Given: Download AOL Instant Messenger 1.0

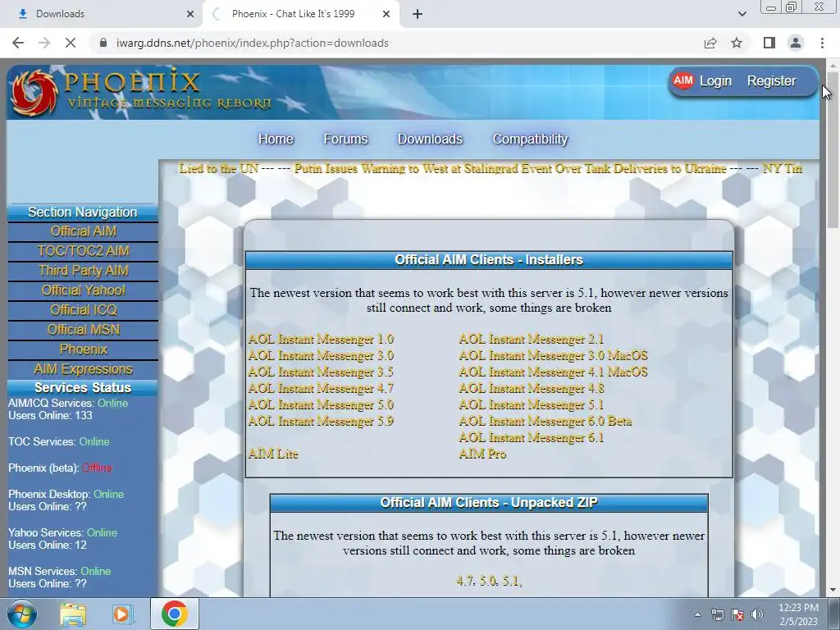Looking at the screenshot, I should (321, 339).
